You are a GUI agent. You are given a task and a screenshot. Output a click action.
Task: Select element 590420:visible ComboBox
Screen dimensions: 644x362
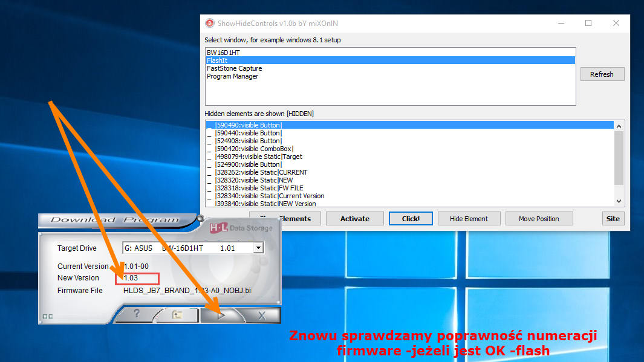(409, 149)
